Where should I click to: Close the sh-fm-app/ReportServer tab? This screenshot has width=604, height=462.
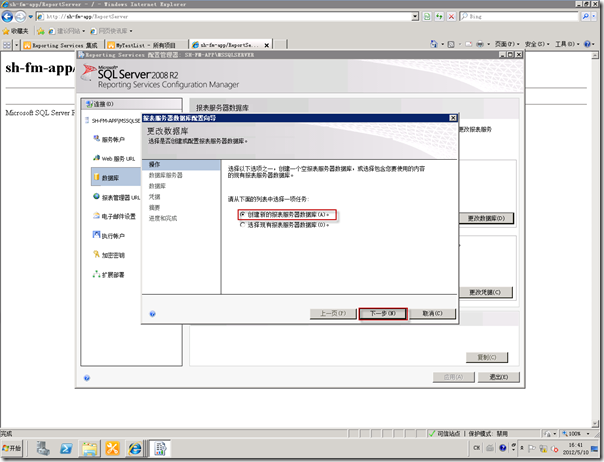(x=267, y=45)
